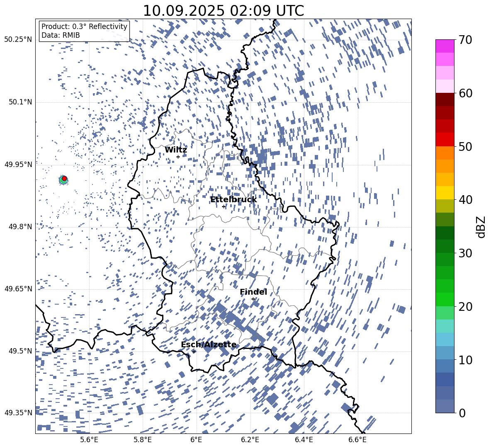The image size is (491, 448).
Task: Click the Findel station cross marker
Action: pyautogui.click(x=253, y=299)
